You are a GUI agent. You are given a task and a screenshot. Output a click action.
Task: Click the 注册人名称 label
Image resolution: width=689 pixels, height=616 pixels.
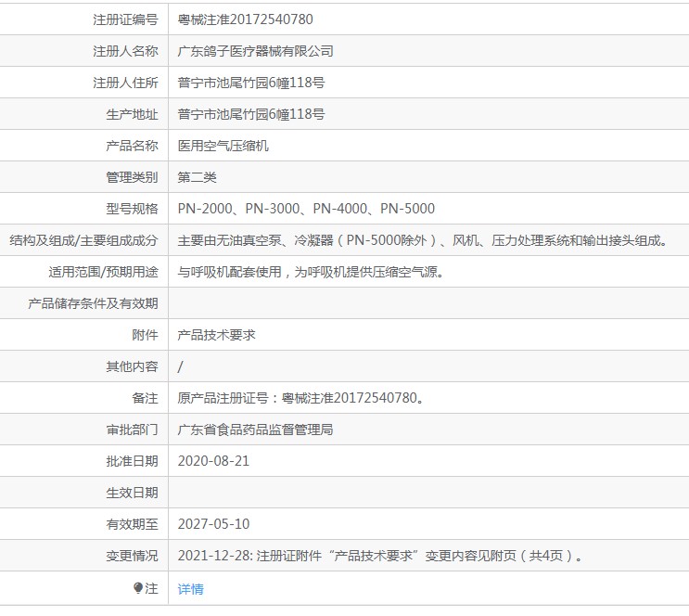[x=125, y=51]
